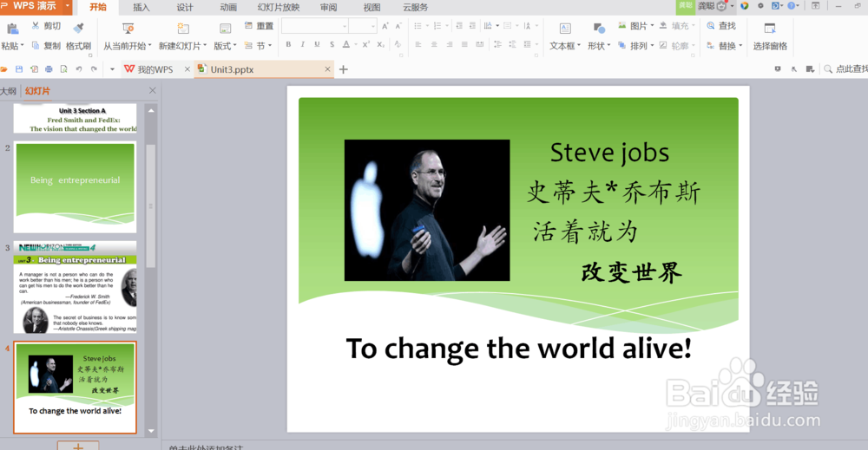
Task: Open the Selection Pane (选择窗格)
Action: [770, 36]
